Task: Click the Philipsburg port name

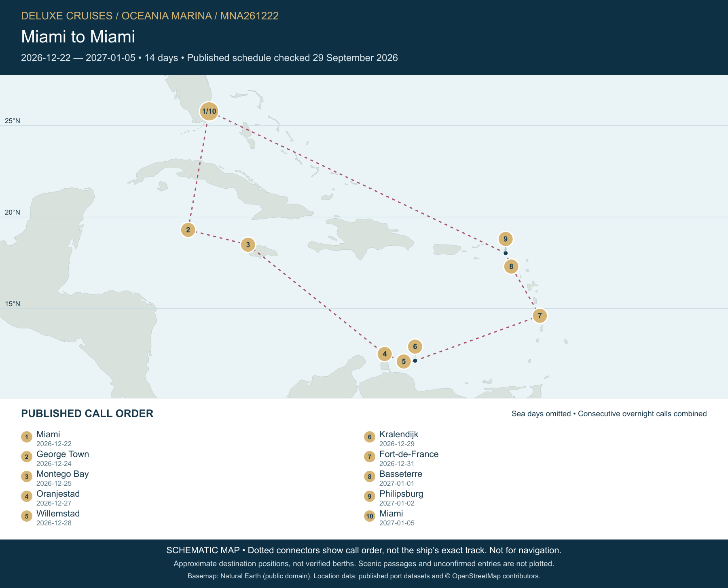Action: [x=401, y=493]
